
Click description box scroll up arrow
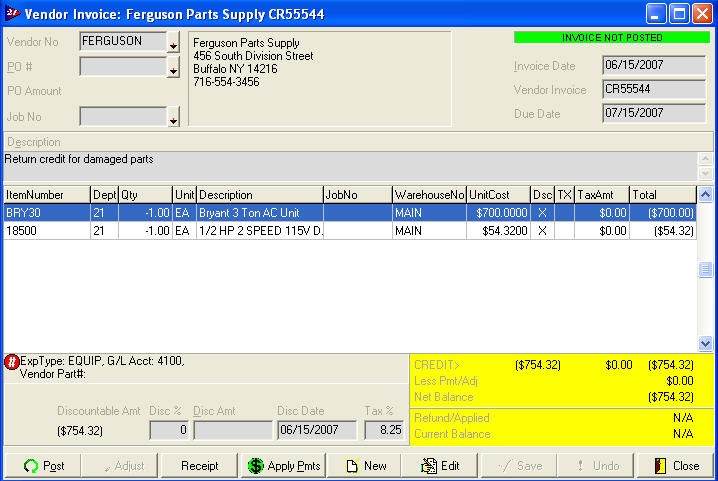(705, 159)
